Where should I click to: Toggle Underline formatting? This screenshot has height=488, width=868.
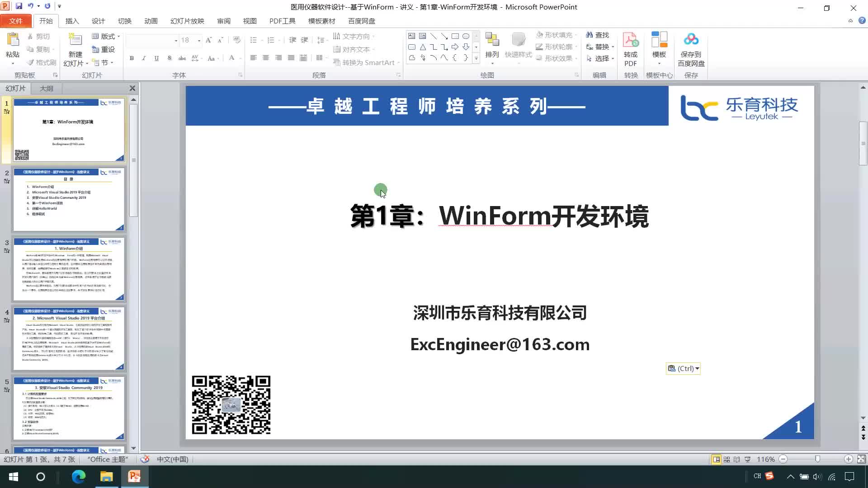[156, 58]
